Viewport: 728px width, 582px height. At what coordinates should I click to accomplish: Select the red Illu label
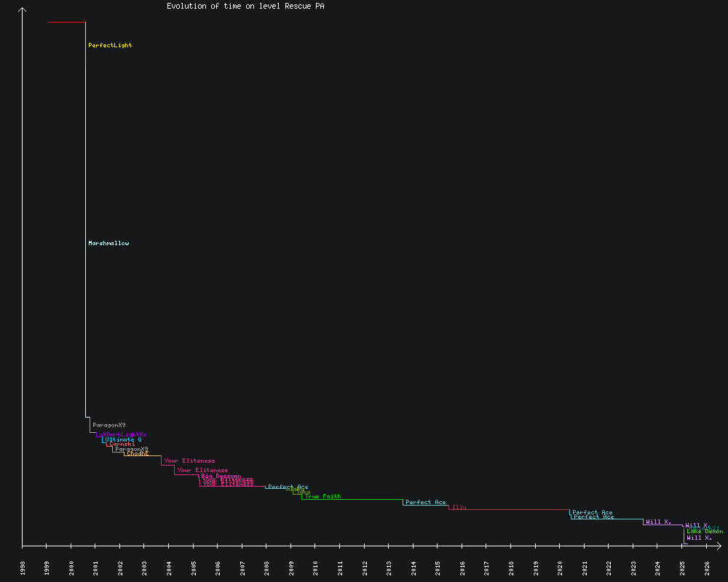coord(459,507)
